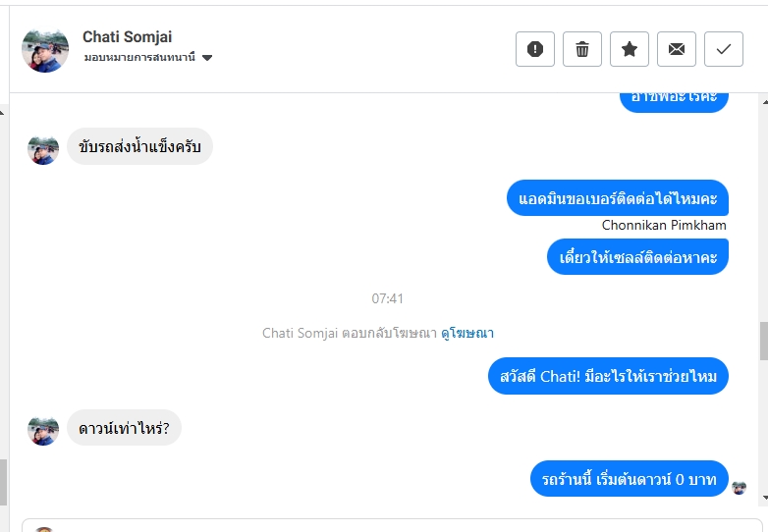Screen dimensions: 768x532
Task: Click avatar beside ดาวน์เท่าไหร่? message
Action: (x=43, y=429)
